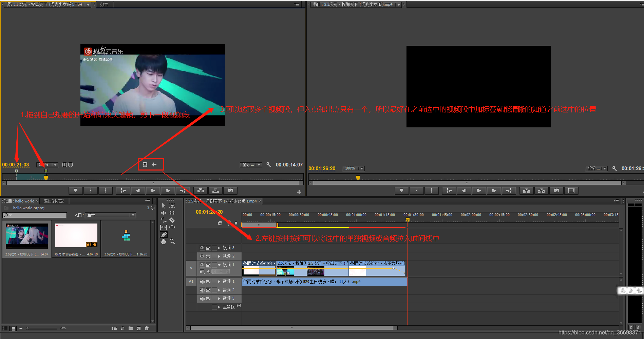
Task: Select the Rate Stretch tool
Action: [164, 220]
